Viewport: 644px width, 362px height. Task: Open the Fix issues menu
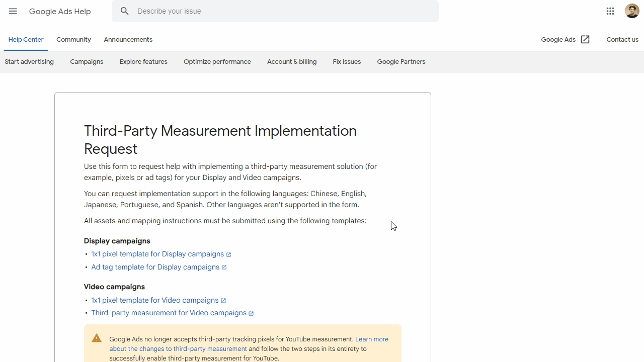(x=347, y=62)
